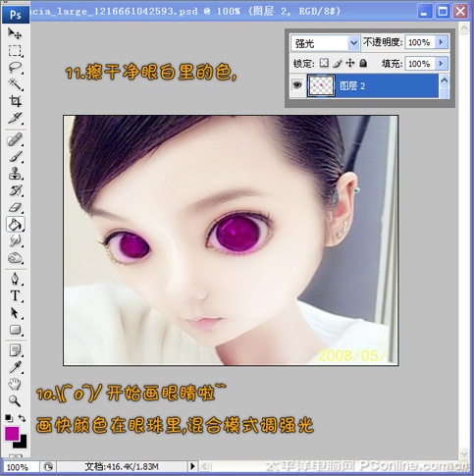Click document vertical scroll up arrow
This screenshot has height=476, width=474.
[464, 28]
